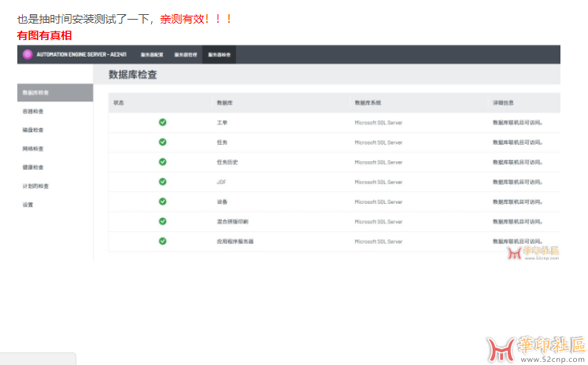Click green status check for 工单 row
This screenshot has width=588, height=365.
(162, 122)
